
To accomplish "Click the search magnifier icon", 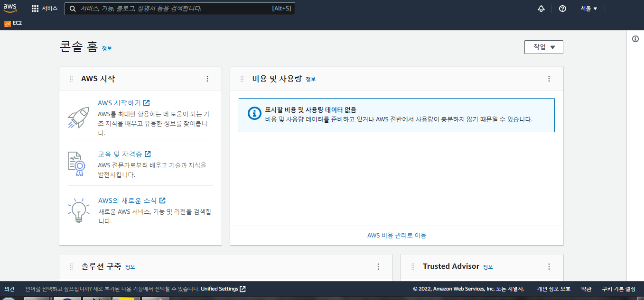I will click(x=72, y=9).
